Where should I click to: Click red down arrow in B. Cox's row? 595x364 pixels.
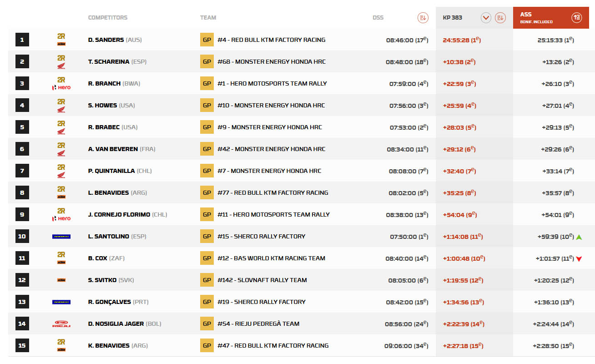click(x=579, y=259)
